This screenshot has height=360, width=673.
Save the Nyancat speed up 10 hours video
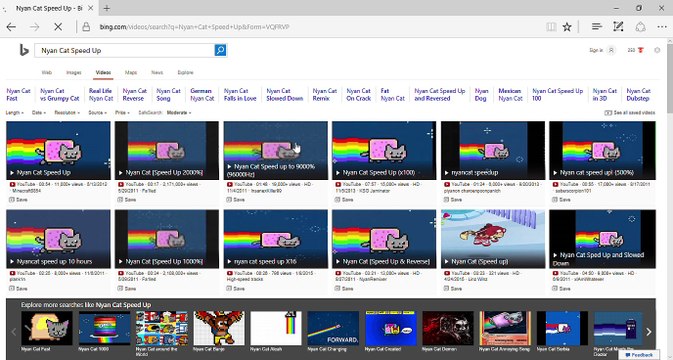18,288
